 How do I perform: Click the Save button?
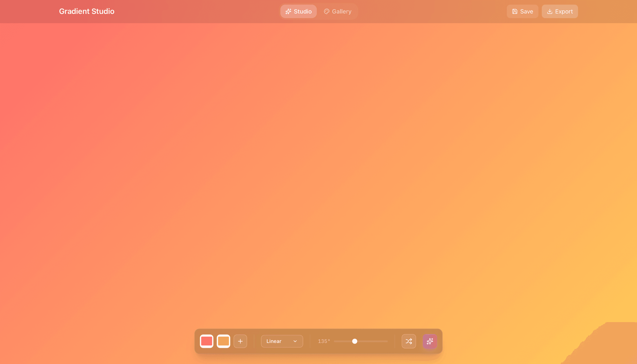click(x=522, y=11)
